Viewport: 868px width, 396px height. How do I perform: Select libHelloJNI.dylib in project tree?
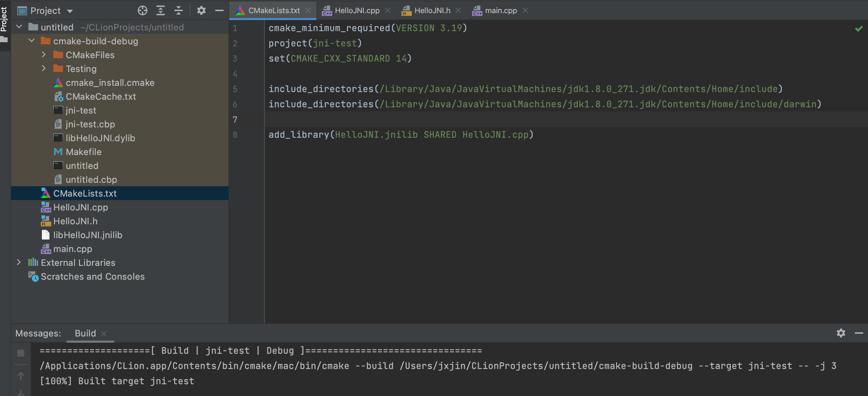tap(100, 138)
